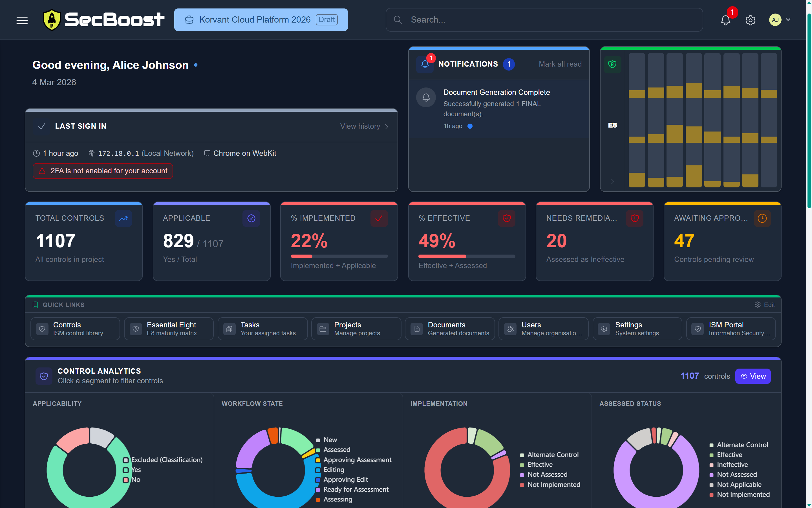Viewport: 812px width, 508px height.
Task: Click the unread blue dot beside 1h ago
Action: 470,126
